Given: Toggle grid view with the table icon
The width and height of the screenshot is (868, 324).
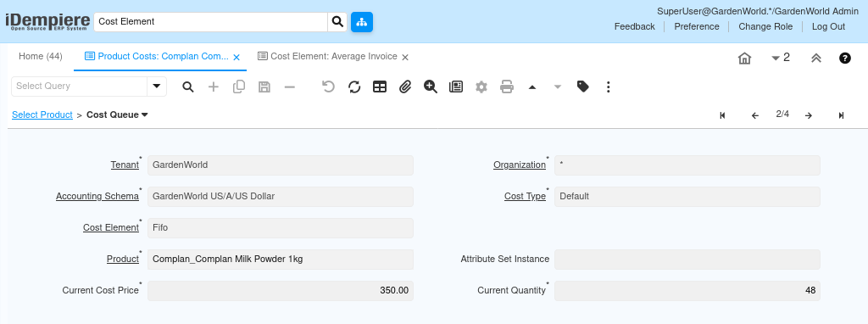Looking at the screenshot, I should (380, 87).
